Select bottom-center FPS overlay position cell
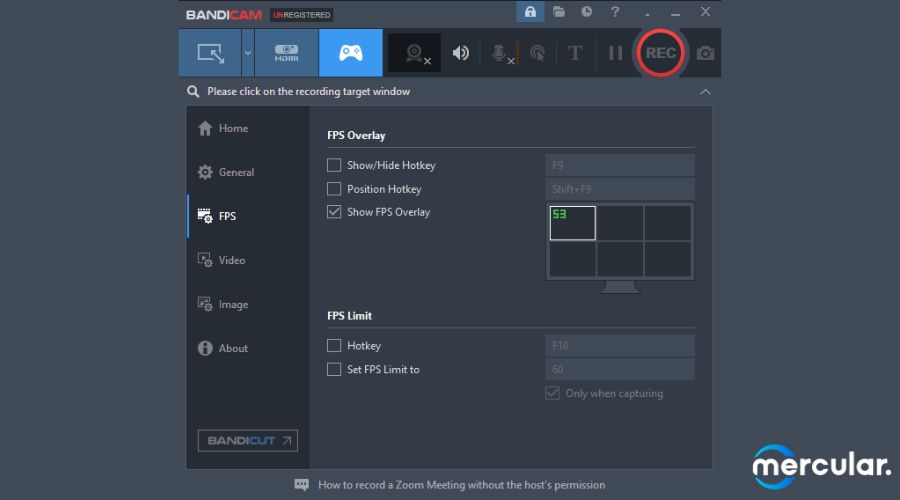 tap(620, 259)
